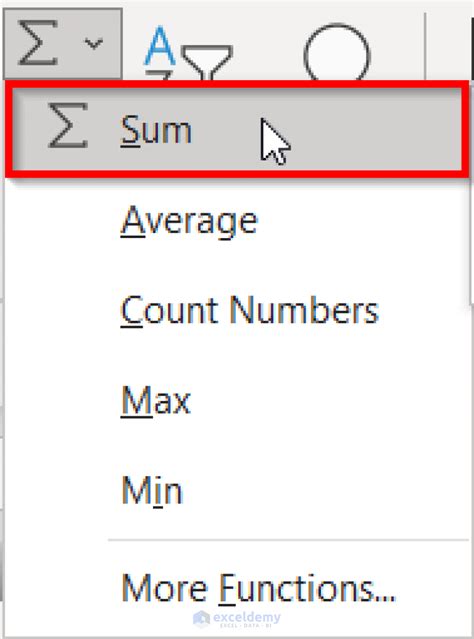Select Count Numbers in the dropdown list
The width and height of the screenshot is (474, 639).
[x=250, y=311]
